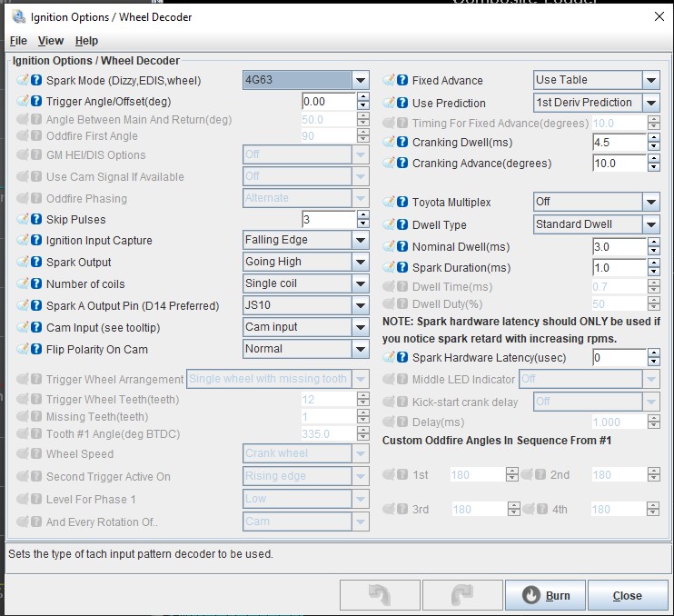674x616 pixels.
Task: Open the Dwell Type dropdown
Action: pos(650,224)
